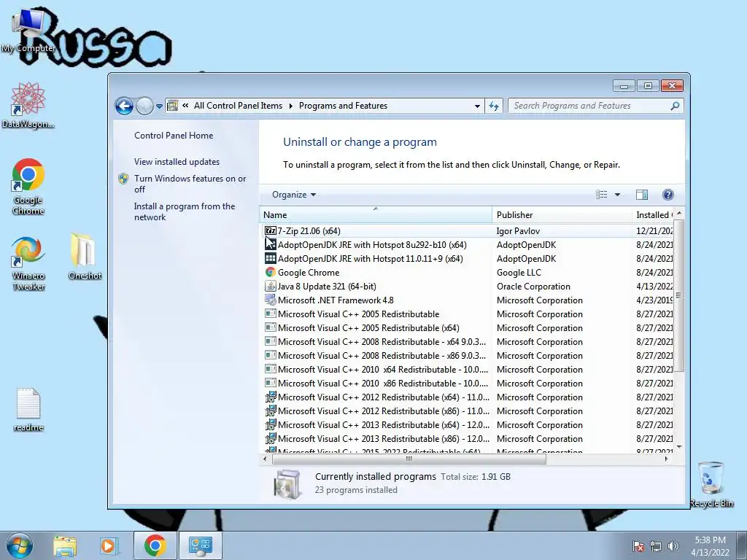Open Control Panel Home link
The width and height of the screenshot is (747, 560).
pyautogui.click(x=174, y=136)
